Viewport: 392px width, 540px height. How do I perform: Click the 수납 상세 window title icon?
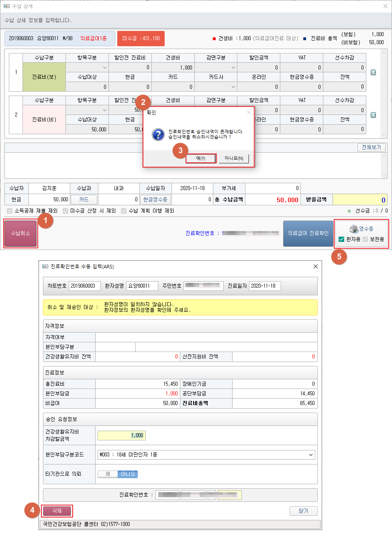tap(6, 6)
